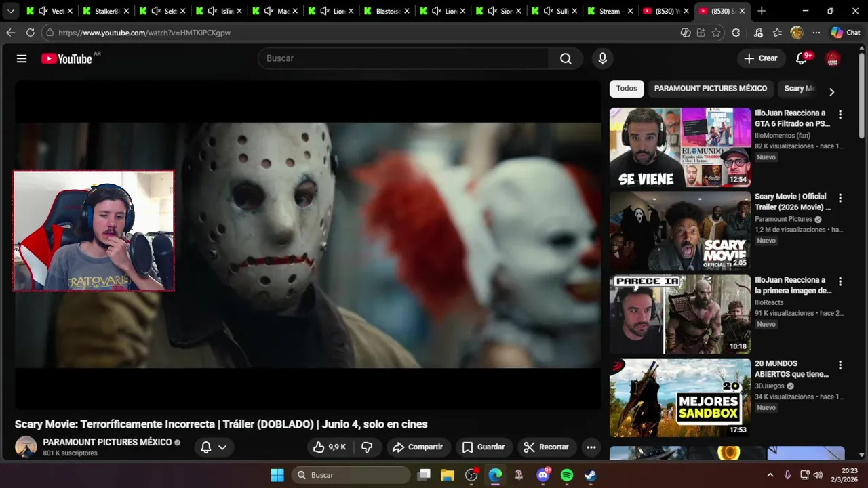Open 20 MUNDOS ABIERTOS video title
This screenshot has height=488, width=868.
point(791,369)
